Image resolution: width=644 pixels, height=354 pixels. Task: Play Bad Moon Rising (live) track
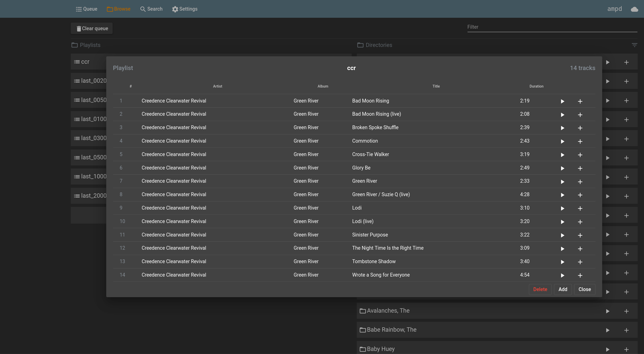click(562, 115)
